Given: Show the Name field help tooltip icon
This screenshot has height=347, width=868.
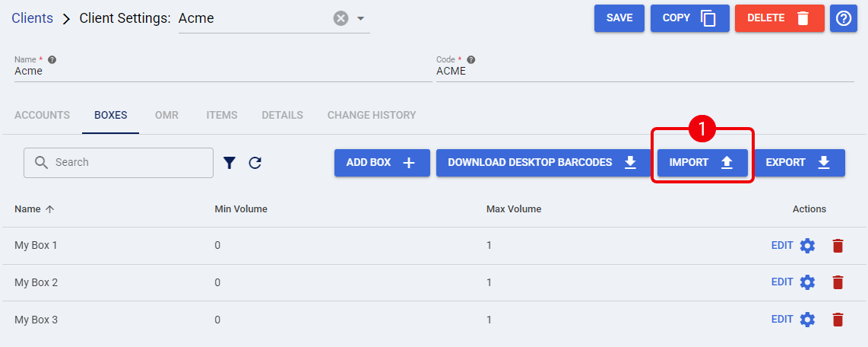Looking at the screenshot, I should click(x=52, y=60).
